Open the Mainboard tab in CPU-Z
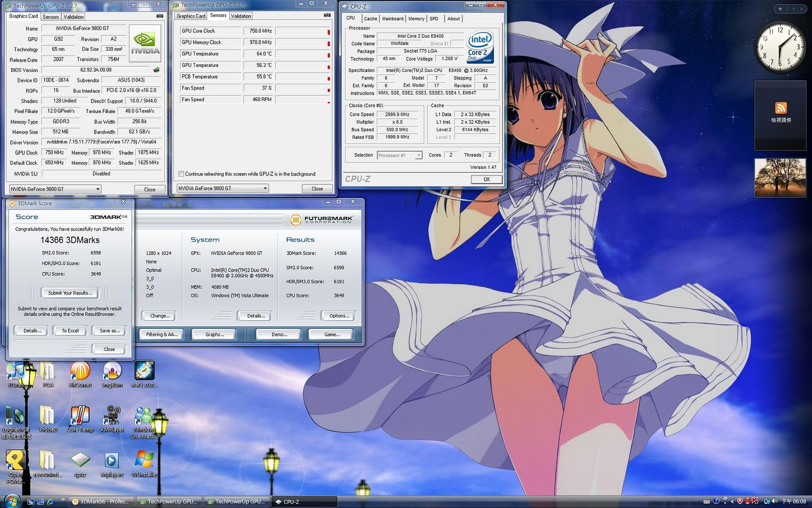Screen dimensions: 812x508 click(392, 19)
